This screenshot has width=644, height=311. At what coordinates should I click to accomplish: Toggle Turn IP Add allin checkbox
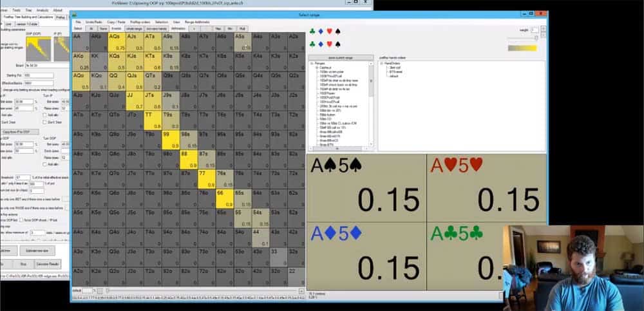pyautogui.click(x=45, y=115)
